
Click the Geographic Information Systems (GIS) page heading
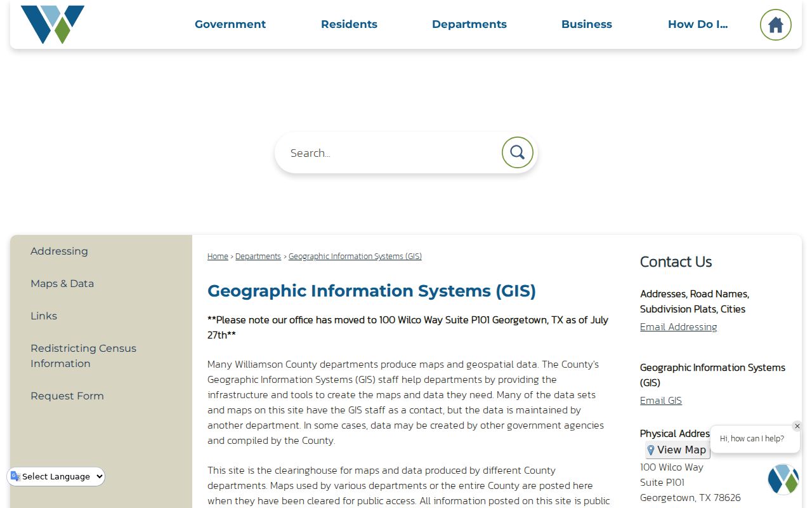tap(372, 291)
